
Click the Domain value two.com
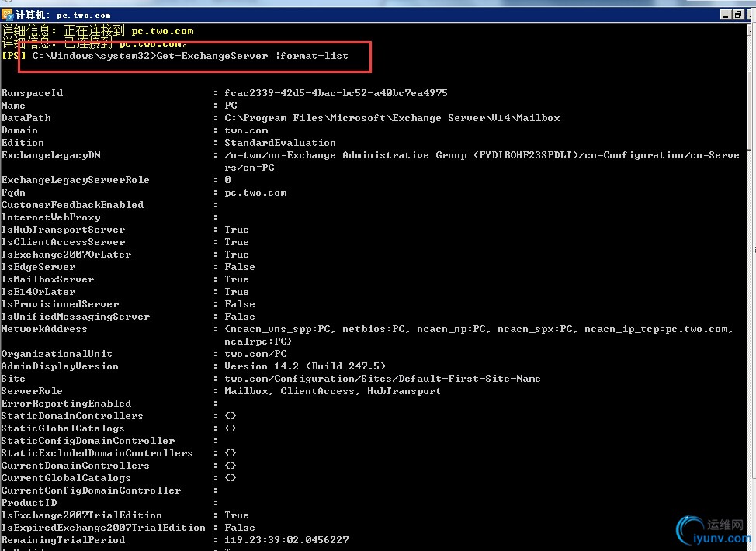[246, 130]
